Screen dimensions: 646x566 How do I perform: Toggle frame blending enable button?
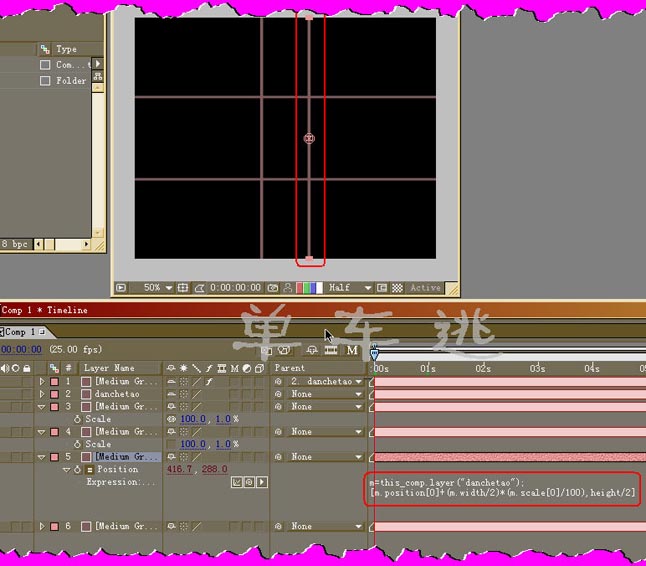pyautogui.click(x=331, y=351)
